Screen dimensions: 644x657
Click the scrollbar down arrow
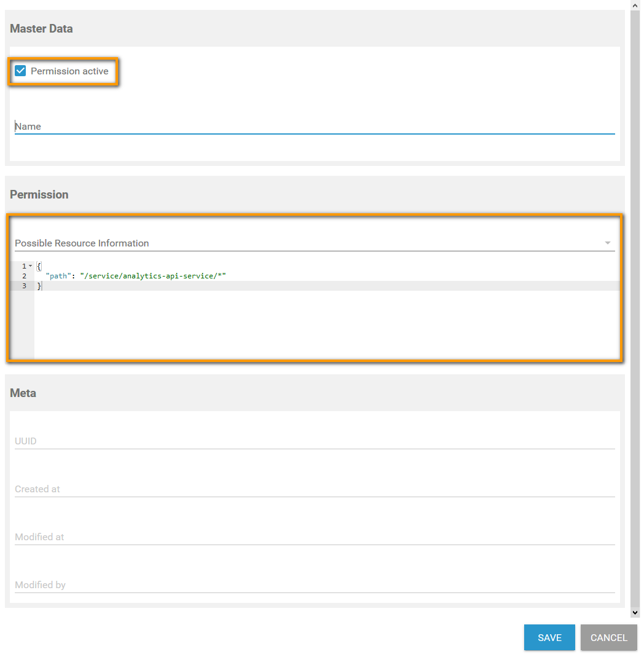(x=635, y=613)
